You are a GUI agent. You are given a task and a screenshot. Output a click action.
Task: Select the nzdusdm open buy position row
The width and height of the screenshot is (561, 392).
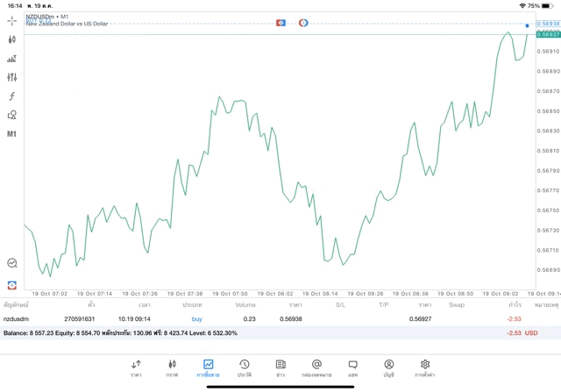tap(280, 318)
